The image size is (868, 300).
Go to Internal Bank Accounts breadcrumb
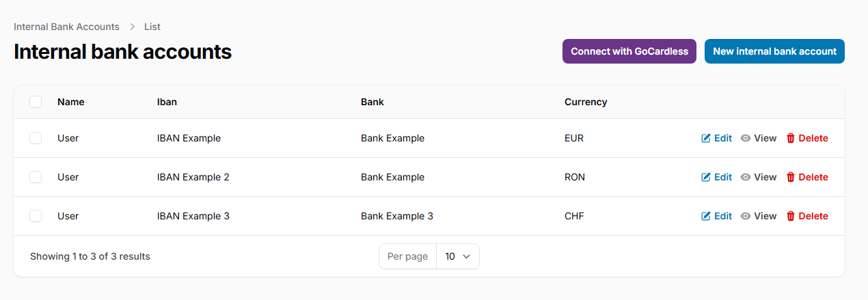66,27
